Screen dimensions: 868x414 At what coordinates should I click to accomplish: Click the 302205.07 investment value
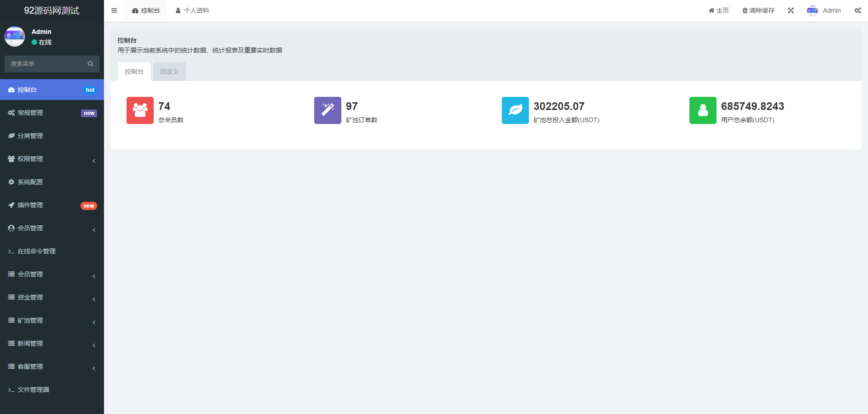(x=559, y=106)
